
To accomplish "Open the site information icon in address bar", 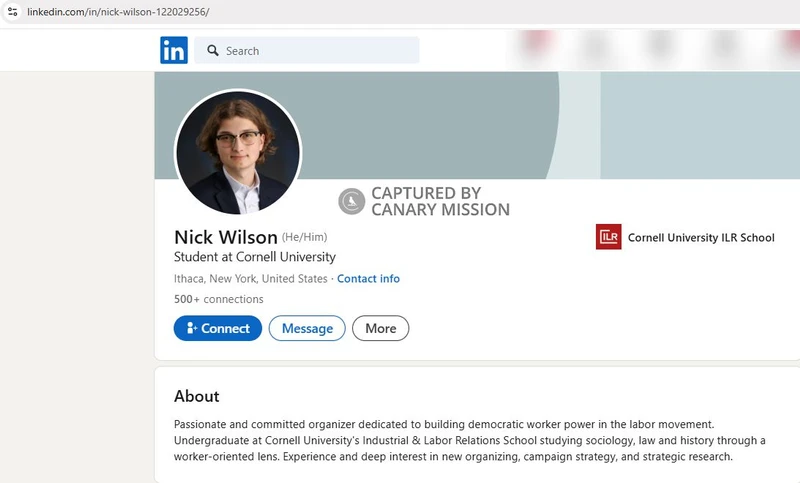I will tap(13, 12).
